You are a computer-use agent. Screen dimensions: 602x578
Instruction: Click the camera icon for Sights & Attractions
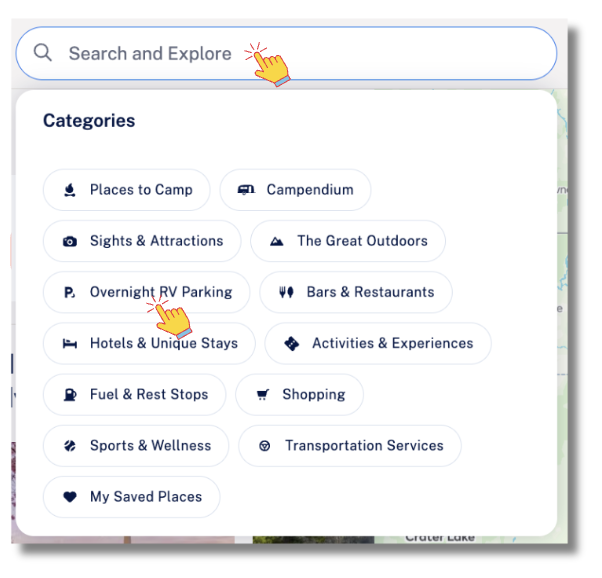(x=69, y=241)
